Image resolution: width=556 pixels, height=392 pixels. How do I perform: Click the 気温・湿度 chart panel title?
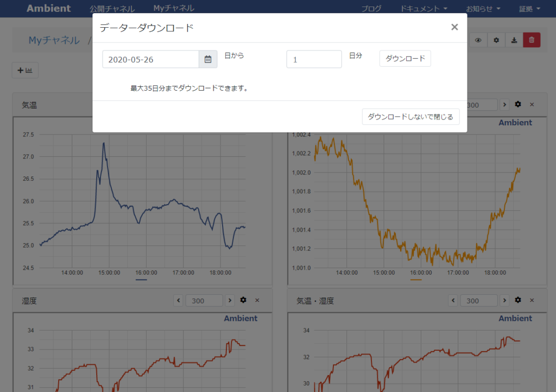click(x=315, y=301)
